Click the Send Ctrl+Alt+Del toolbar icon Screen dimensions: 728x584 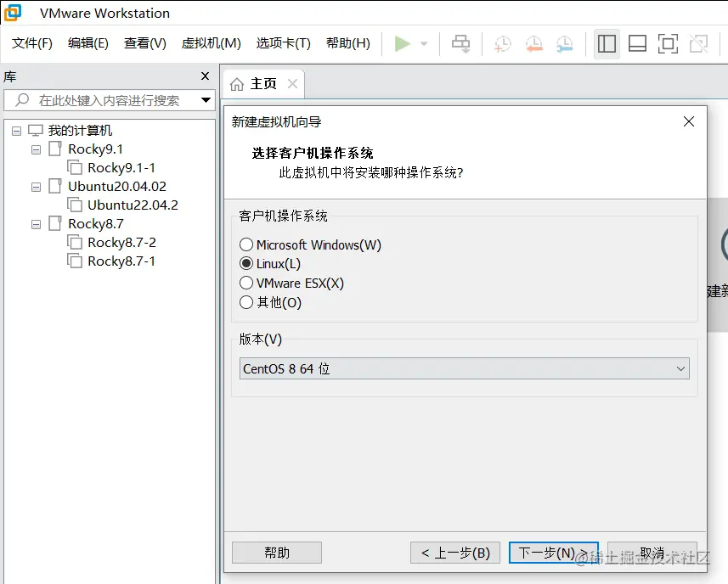460,44
